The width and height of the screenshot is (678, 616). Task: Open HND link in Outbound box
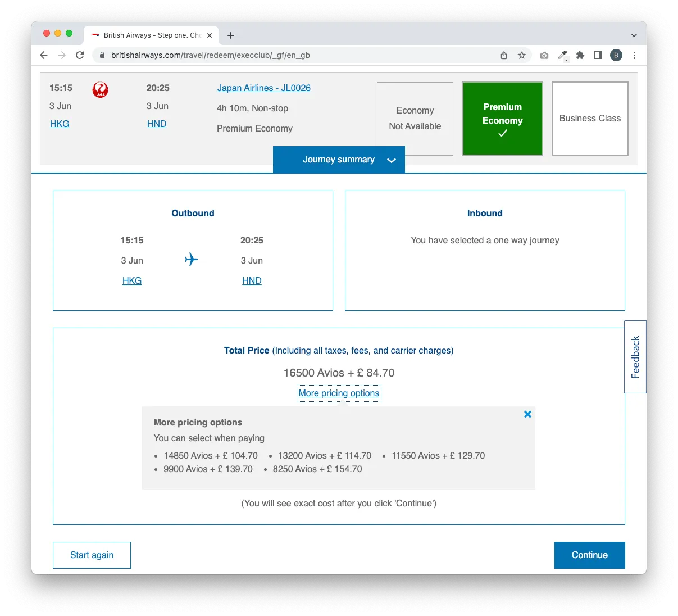coord(252,280)
